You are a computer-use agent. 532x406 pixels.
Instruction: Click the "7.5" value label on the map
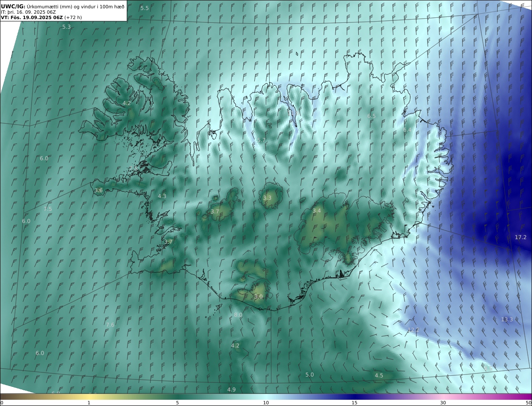click(x=48, y=209)
